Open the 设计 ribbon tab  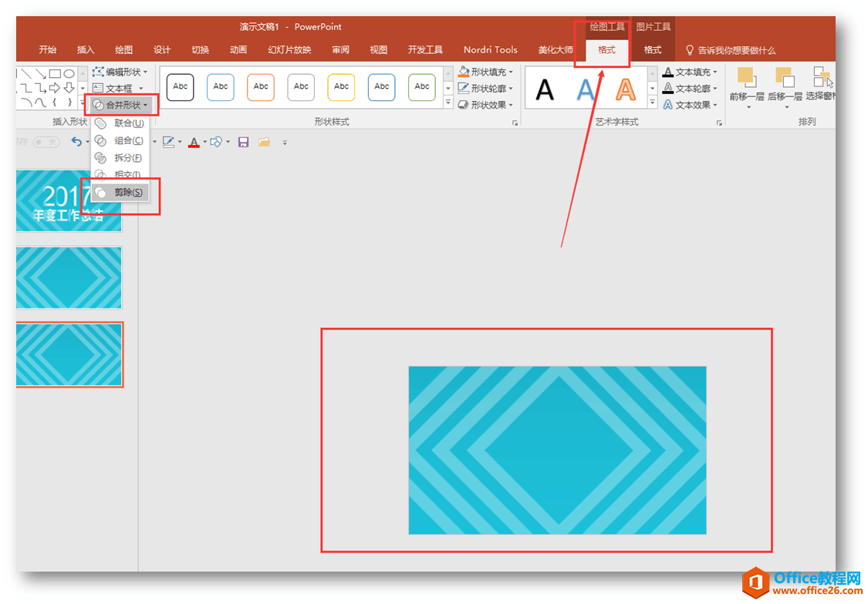click(162, 50)
